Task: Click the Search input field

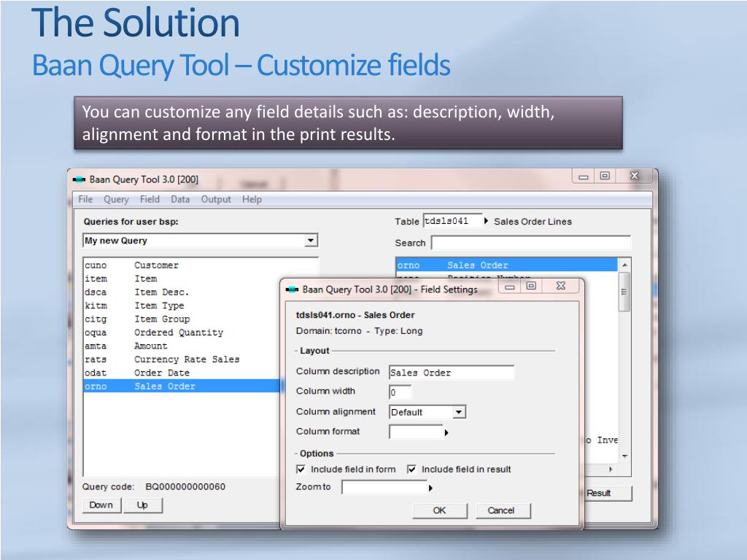Action: (531, 242)
